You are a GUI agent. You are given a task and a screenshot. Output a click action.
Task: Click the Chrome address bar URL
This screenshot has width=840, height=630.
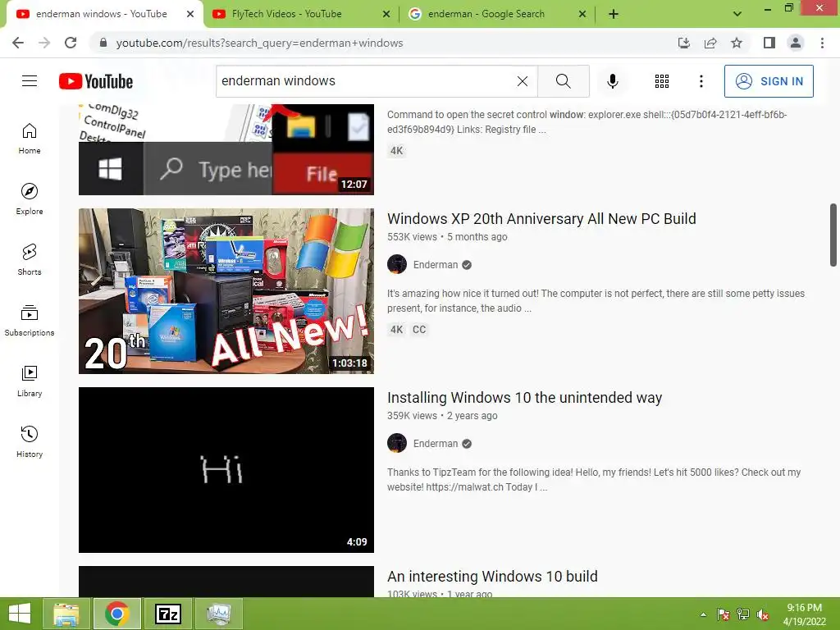259,43
